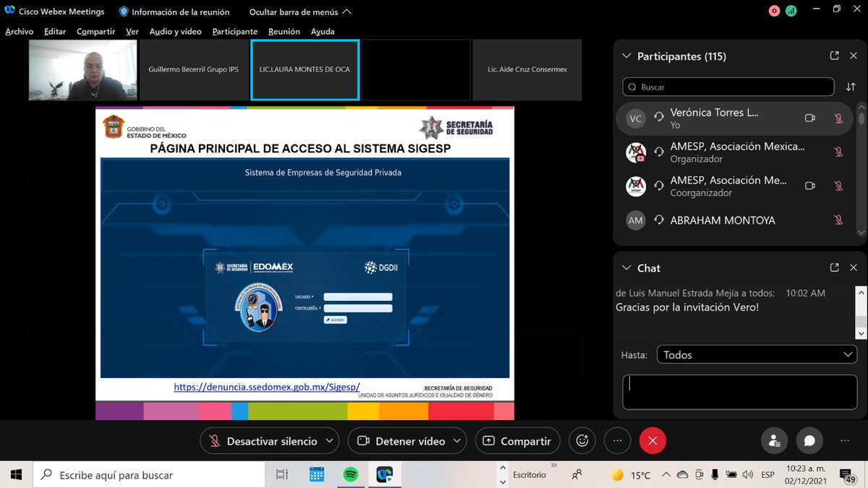Select the presenter's live video thumbnail
This screenshot has width=868, height=488.
pyautogui.click(x=82, y=69)
